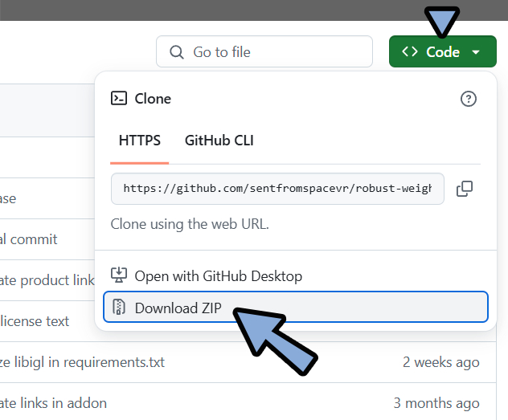Viewport: 508px width, 420px height.
Task: Click 'Clone using the web URL.' text
Action: [x=190, y=224]
